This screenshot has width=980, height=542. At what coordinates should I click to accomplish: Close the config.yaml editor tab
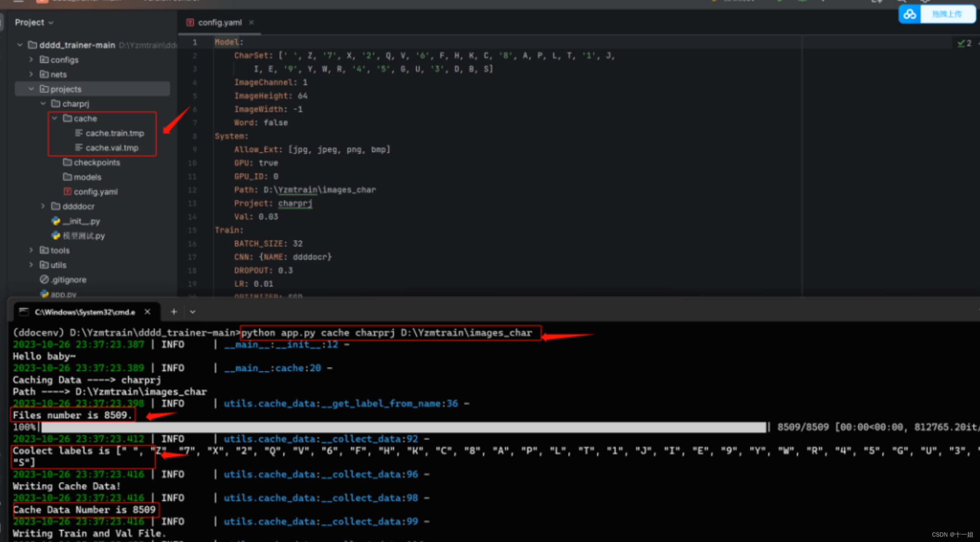251,22
